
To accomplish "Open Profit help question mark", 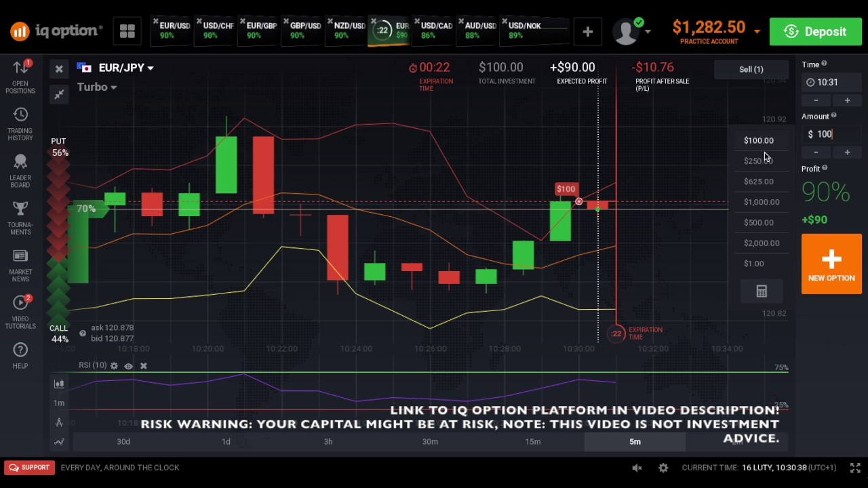I will 825,168.
